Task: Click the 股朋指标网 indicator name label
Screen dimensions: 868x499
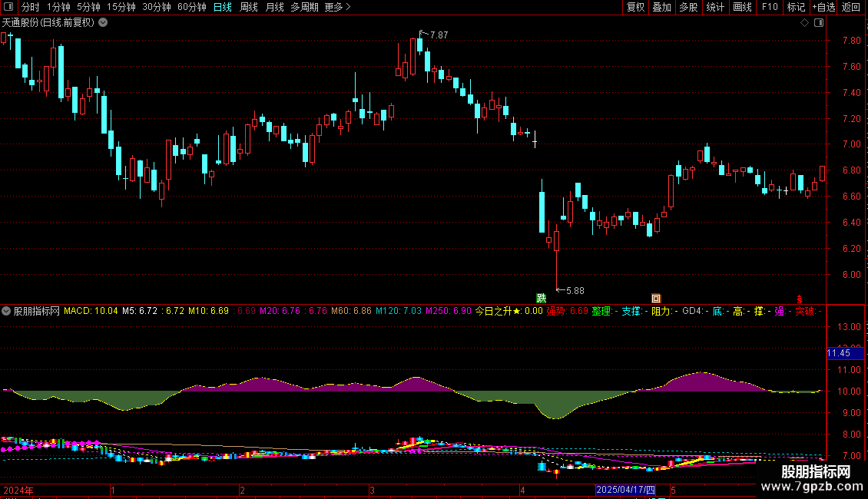Action: 37,311
